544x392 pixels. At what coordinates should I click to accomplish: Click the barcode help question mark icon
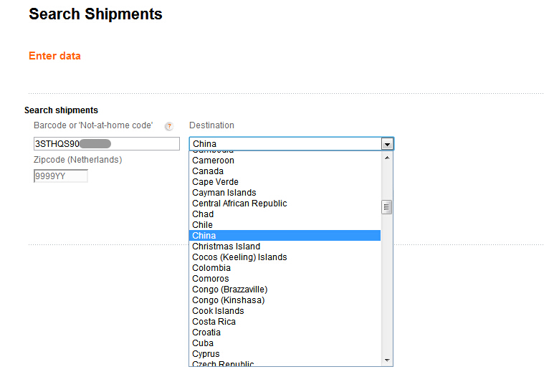169,126
